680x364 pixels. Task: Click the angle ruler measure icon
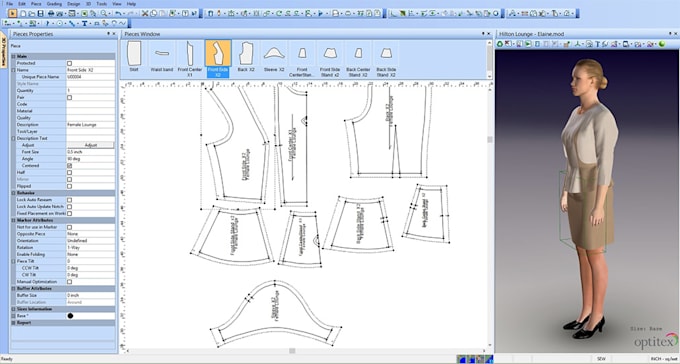point(393,13)
